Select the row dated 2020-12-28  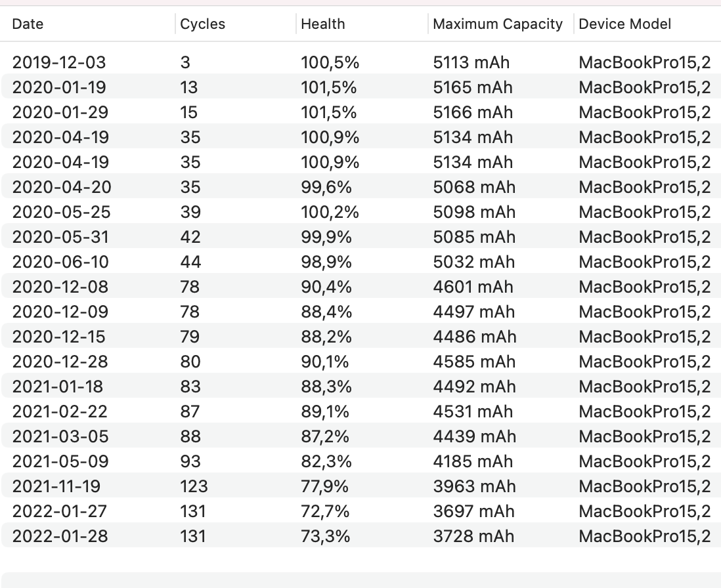click(x=361, y=362)
